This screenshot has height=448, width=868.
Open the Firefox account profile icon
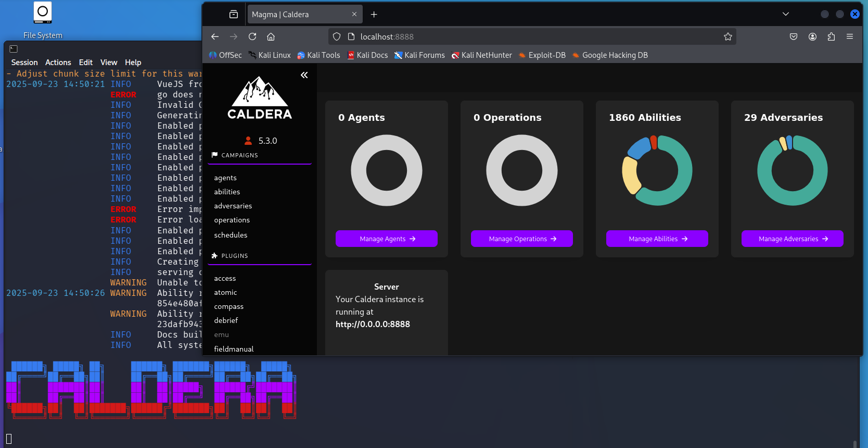812,36
